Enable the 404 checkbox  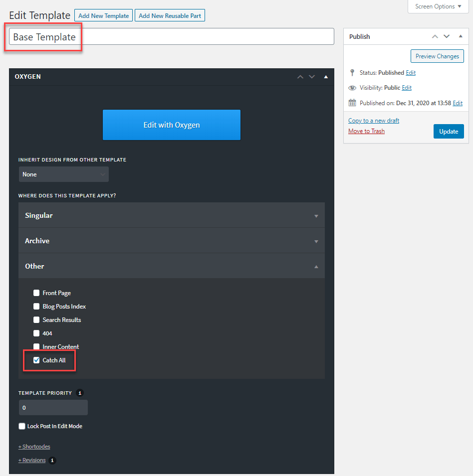pyautogui.click(x=36, y=333)
